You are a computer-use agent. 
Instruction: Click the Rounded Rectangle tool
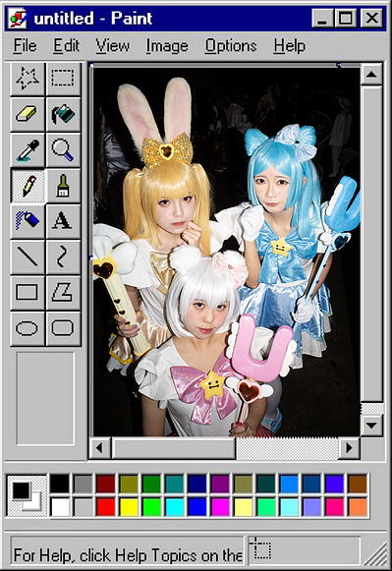tap(63, 328)
